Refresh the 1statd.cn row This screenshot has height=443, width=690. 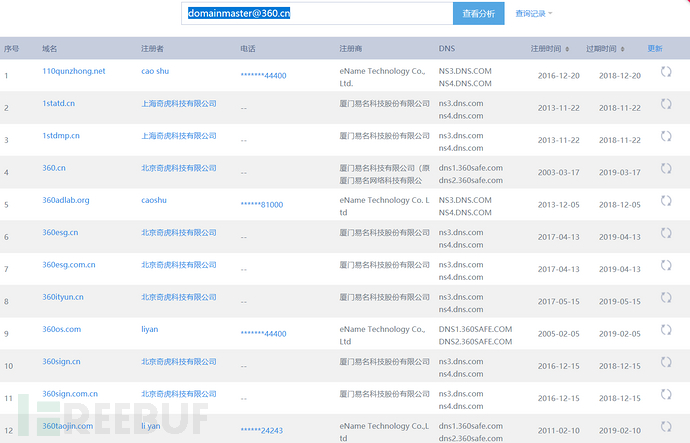coord(666,104)
